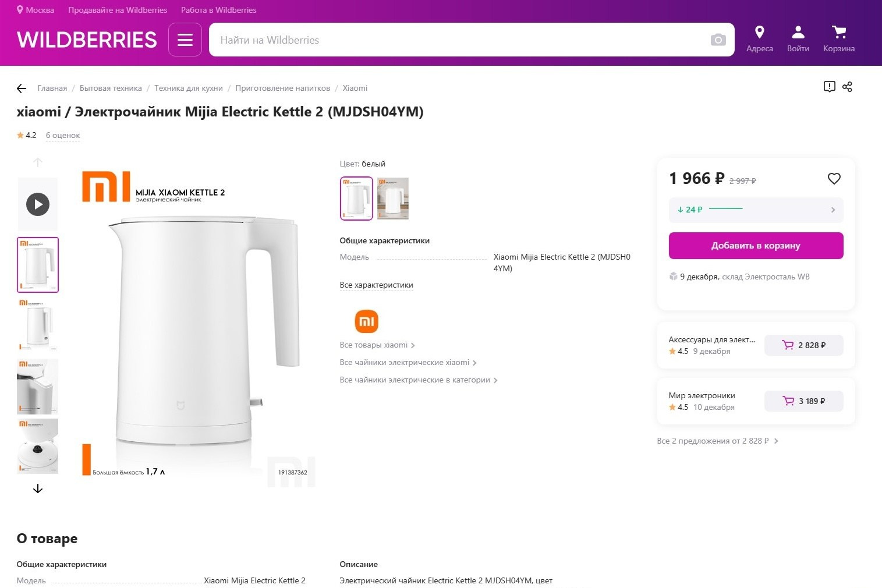Open catalog via the hamburger menu icon
This screenshot has height=588, width=882.
[x=185, y=39]
